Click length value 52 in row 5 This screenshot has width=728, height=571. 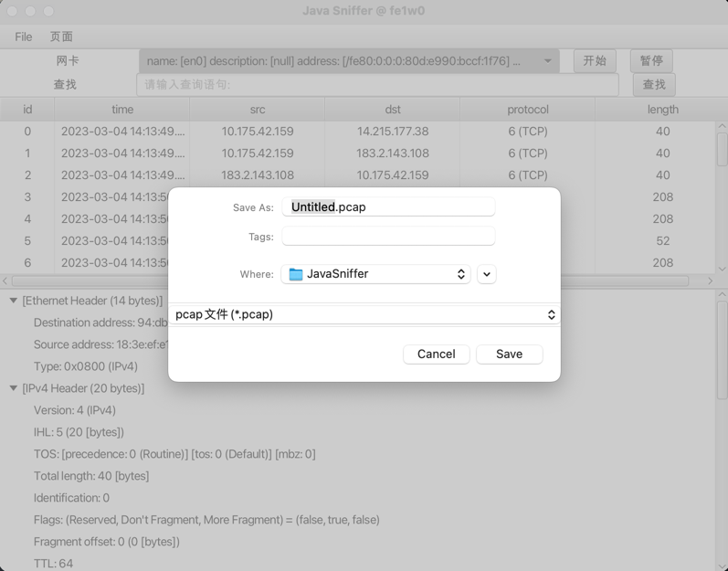(662, 241)
